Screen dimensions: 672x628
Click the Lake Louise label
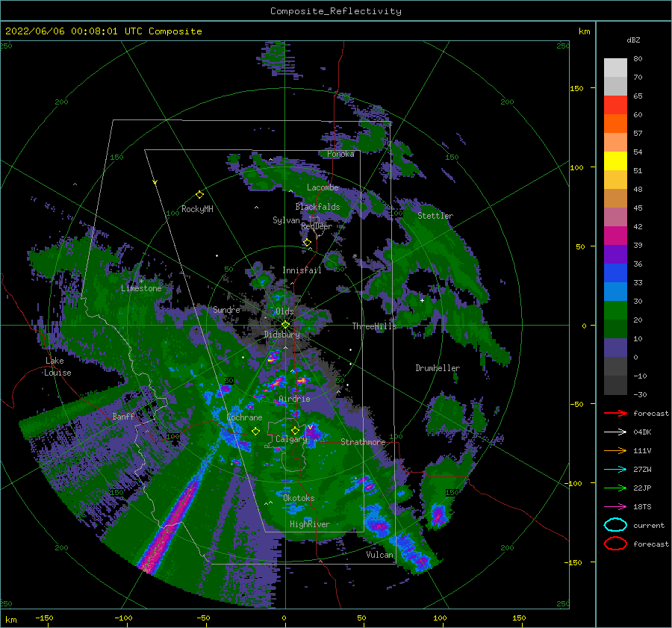tap(57, 367)
